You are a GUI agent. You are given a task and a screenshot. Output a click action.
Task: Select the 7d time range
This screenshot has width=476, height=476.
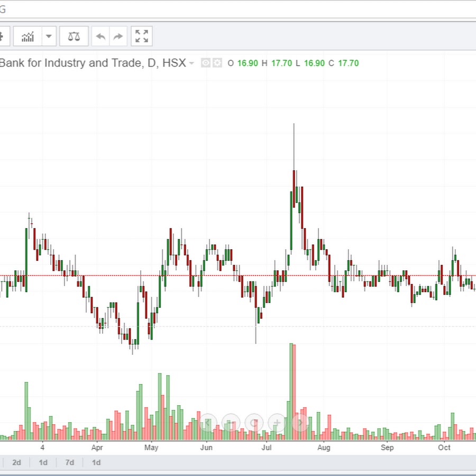point(70,463)
